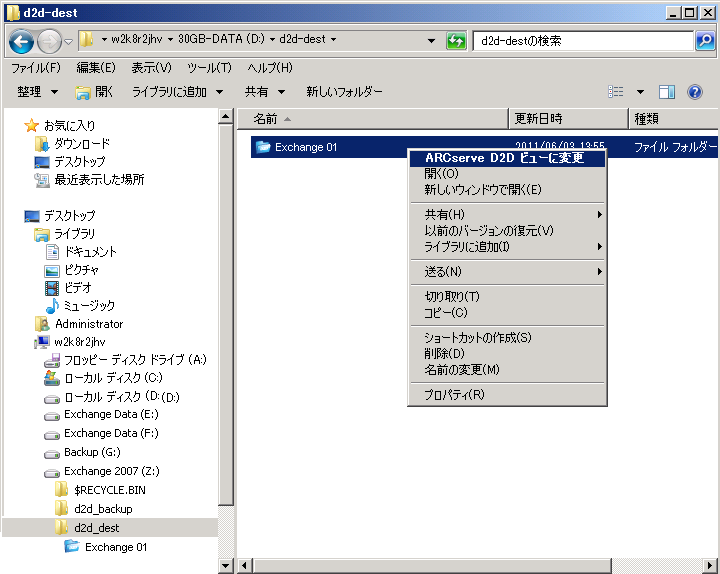Open the 整理 toolbar dropdown
This screenshot has width=720, height=574.
tap(38, 92)
